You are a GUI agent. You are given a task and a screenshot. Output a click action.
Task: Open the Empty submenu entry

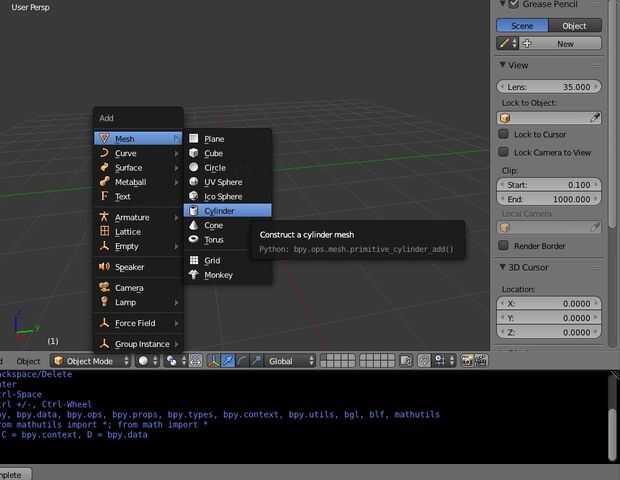(138, 246)
